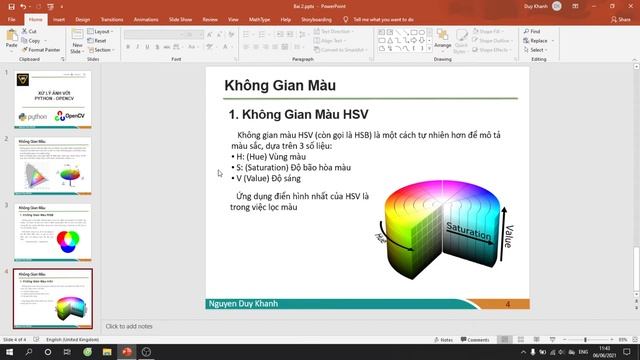Open the Shape Effects dropdown
The image size is (640, 360).
click(x=491, y=50)
